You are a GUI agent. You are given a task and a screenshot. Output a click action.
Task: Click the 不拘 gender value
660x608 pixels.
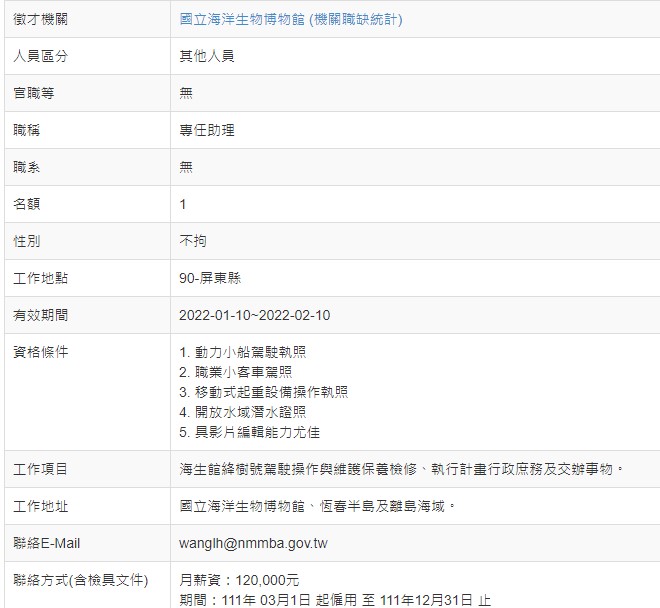coord(192,241)
